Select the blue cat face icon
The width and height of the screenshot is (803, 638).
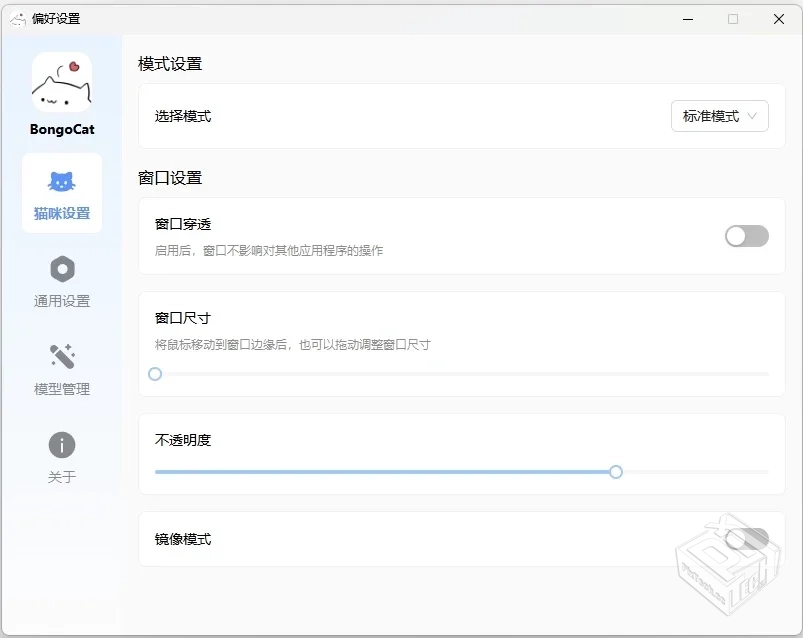point(63,180)
